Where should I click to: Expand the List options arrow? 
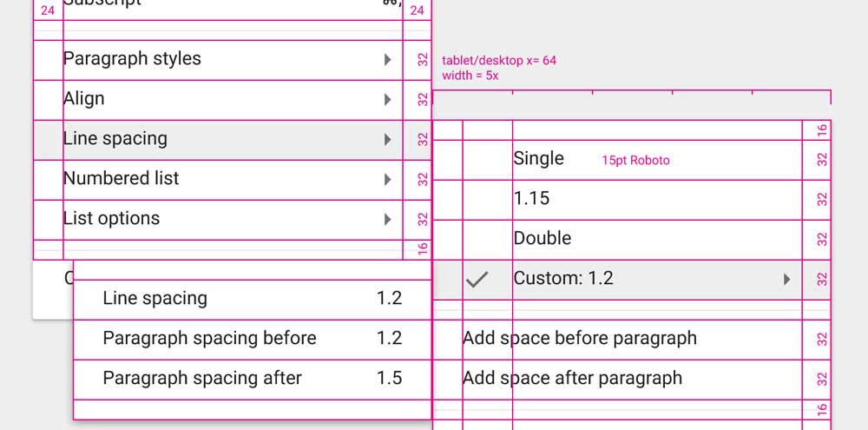click(x=387, y=220)
